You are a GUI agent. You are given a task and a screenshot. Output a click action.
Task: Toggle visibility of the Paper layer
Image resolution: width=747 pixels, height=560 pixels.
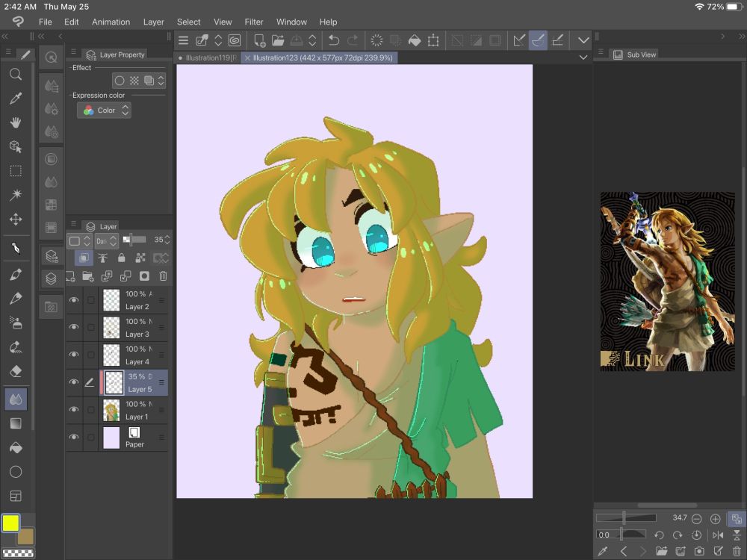(74, 438)
